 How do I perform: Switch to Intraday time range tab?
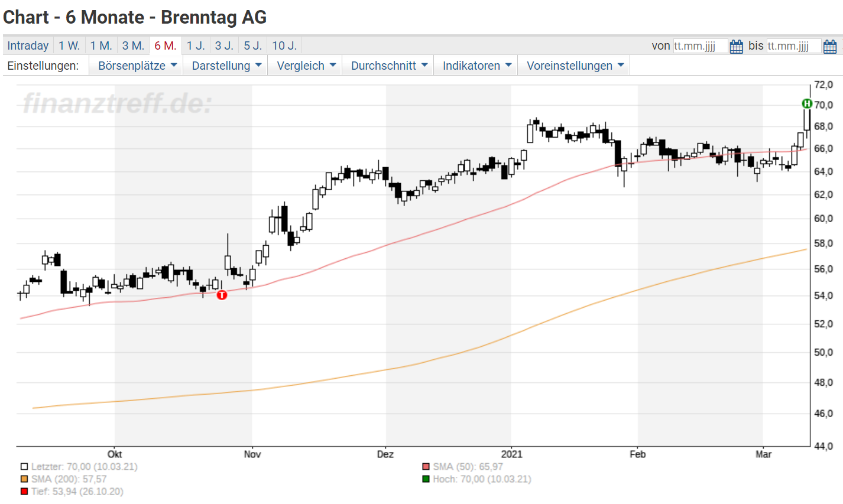click(28, 45)
